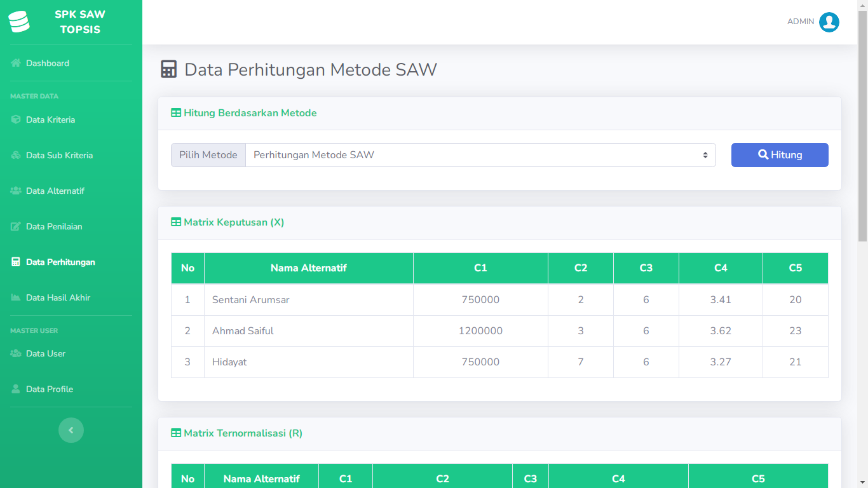Click the 3.62 value in C4 column

tap(721, 330)
